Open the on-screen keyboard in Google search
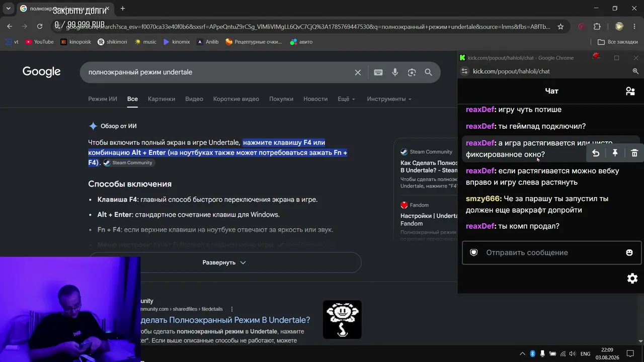Screen dimensions: 644x362 click(378, 72)
